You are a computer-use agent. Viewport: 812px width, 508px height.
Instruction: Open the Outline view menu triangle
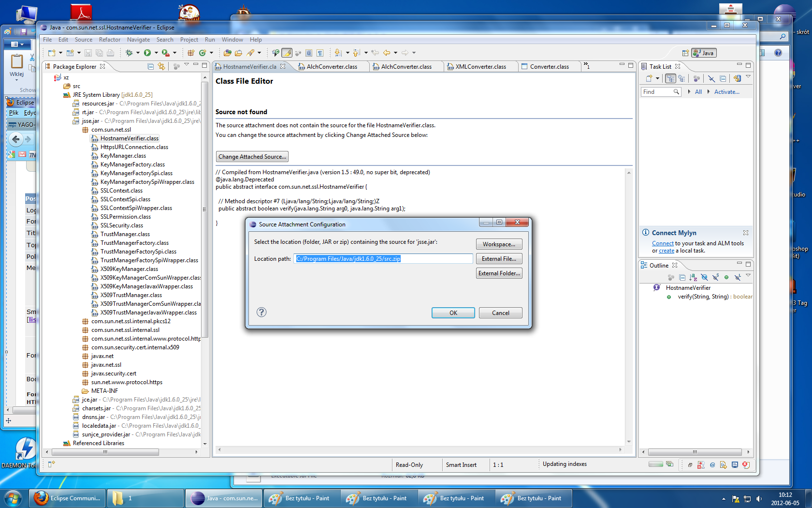coord(748,276)
